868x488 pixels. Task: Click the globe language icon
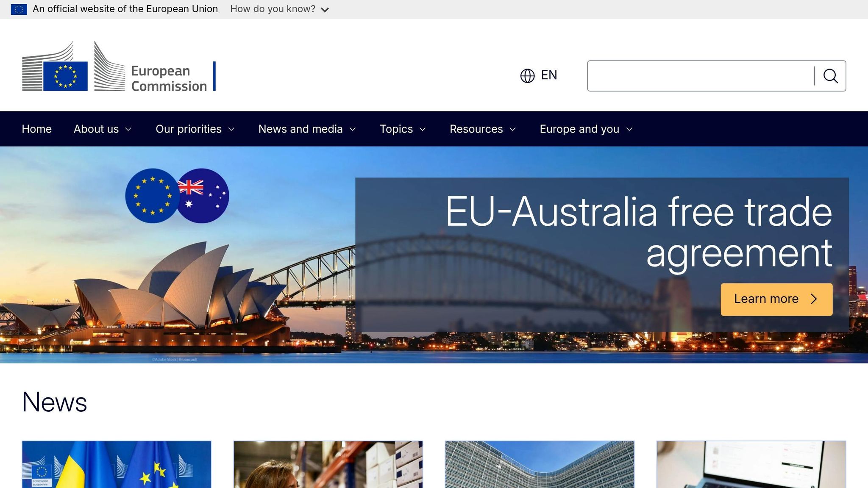(x=527, y=76)
